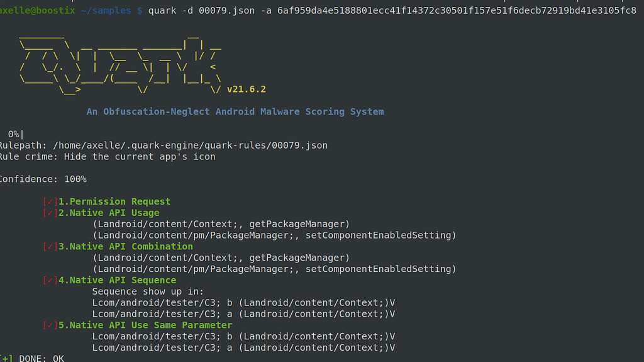Click the 'DONE: OK' status line

pos(32,358)
